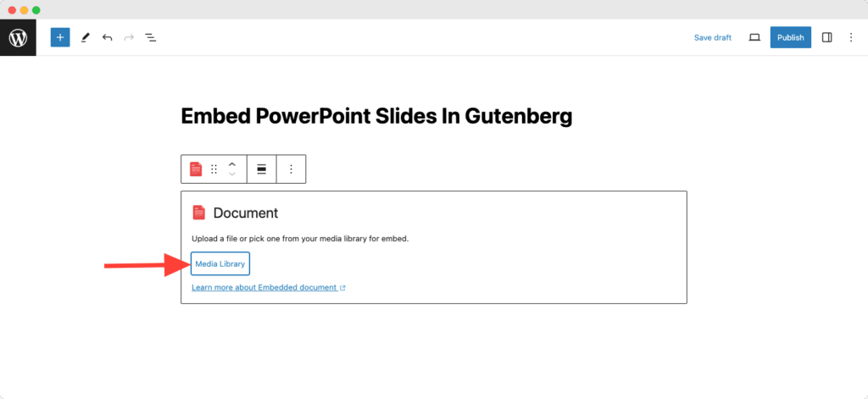This screenshot has height=399, width=868.
Task: Open the block toolbar three-dot options
Action: tap(292, 169)
